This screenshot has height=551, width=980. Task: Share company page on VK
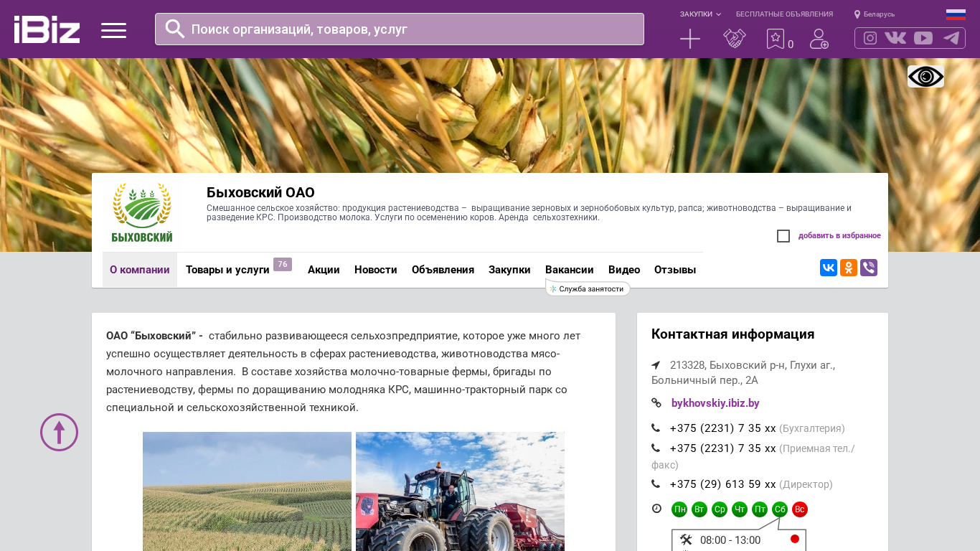pos(829,268)
